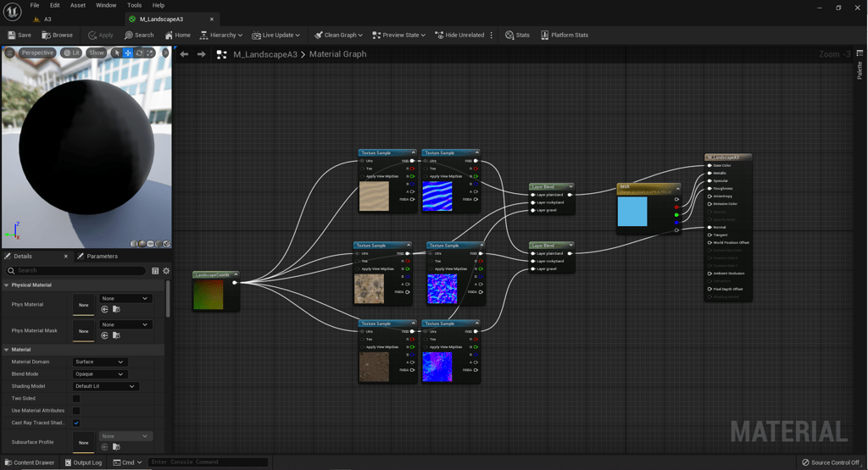Open the Blend Mode dropdown

pyautogui.click(x=100, y=374)
